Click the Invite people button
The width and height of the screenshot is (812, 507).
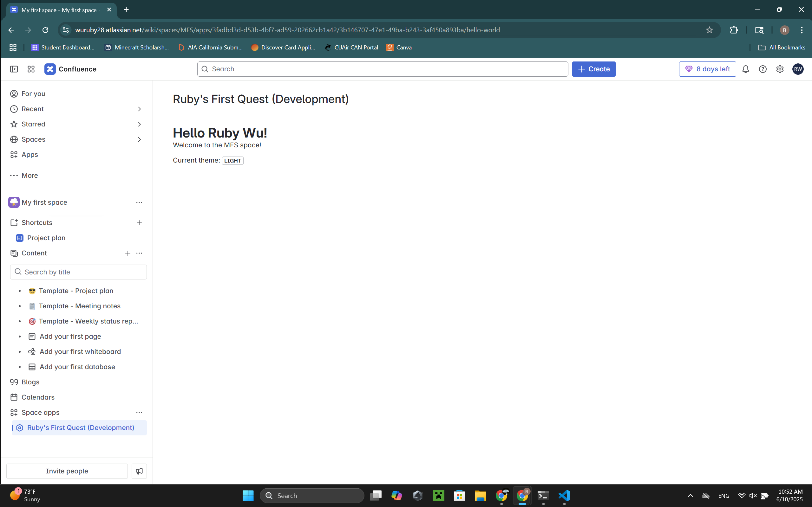point(67,471)
